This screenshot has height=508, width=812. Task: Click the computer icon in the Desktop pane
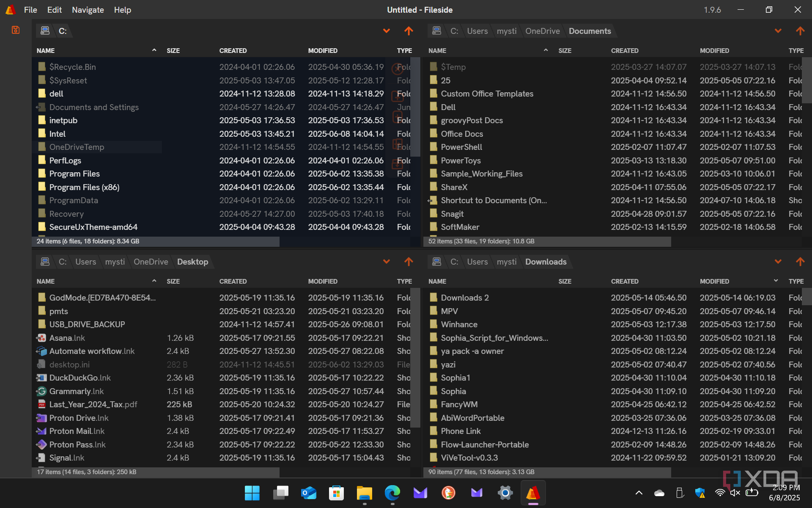tap(45, 262)
